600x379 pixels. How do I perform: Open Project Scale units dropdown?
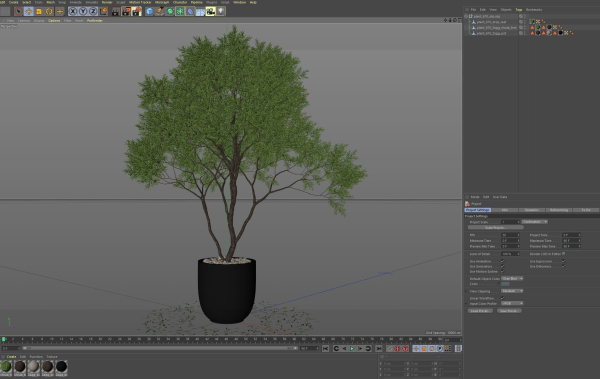click(535, 222)
